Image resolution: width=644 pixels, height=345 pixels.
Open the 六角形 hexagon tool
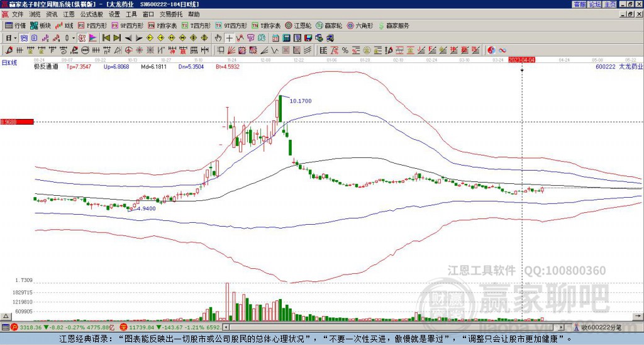pos(360,25)
